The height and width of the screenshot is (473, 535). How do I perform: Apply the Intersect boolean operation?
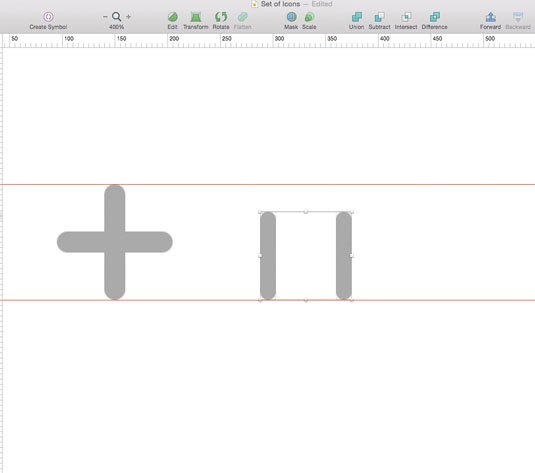[x=406, y=17]
